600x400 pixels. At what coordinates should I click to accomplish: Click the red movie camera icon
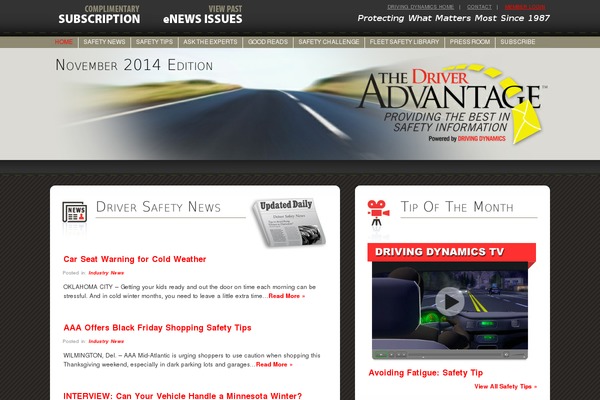point(378,214)
